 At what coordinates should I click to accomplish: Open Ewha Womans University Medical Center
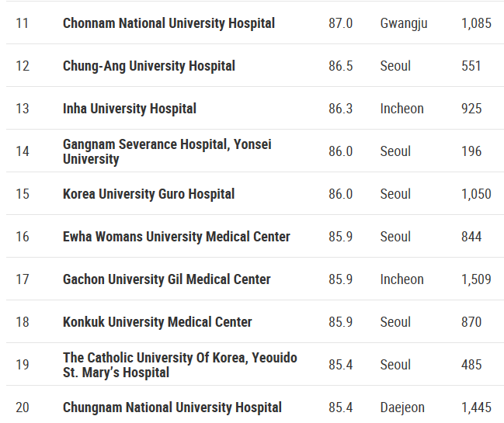pos(176,237)
